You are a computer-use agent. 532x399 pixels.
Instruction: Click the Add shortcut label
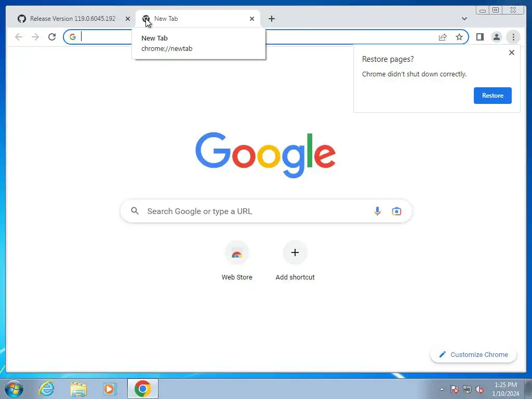tap(295, 277)
